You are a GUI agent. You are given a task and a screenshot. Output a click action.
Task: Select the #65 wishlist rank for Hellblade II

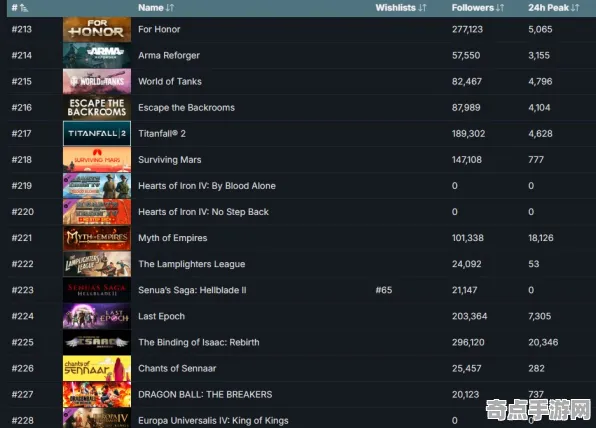(384, 290)
